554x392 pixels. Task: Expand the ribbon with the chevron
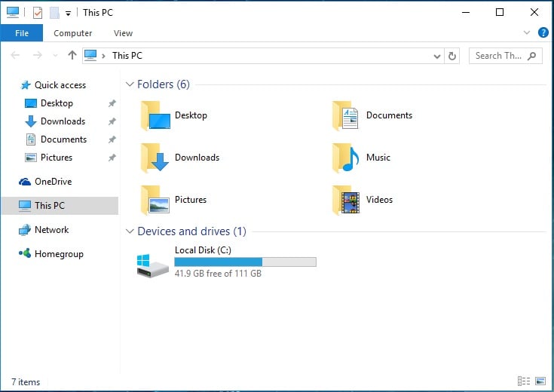click(x=527, y=32)
